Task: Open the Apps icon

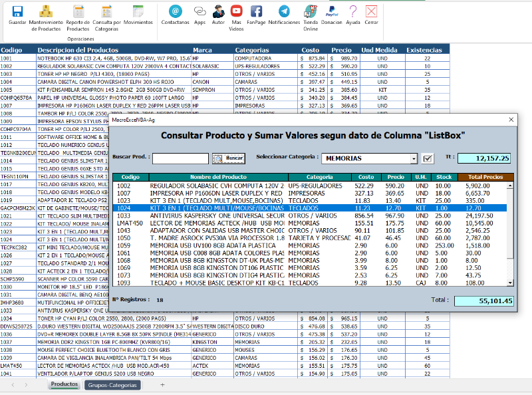Action: (199, 11)
